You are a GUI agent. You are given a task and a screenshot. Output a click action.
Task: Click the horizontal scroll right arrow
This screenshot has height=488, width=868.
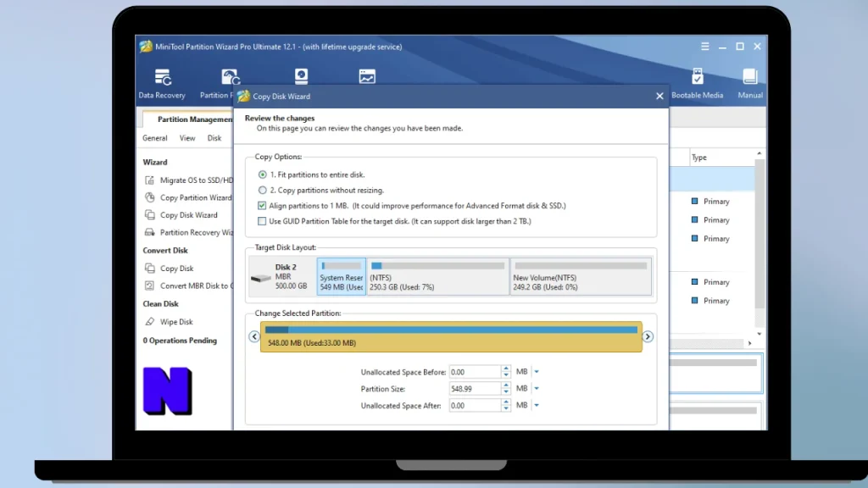[x=750, y=344]
